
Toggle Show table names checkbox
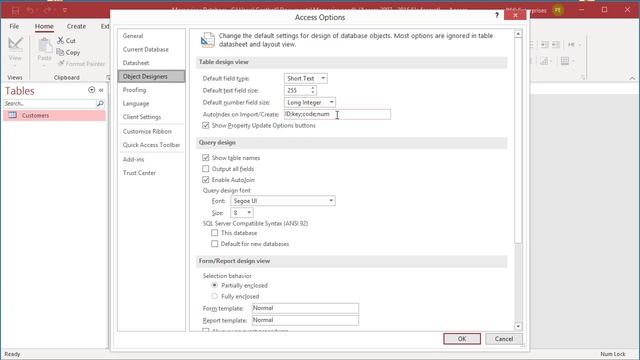pyautogui.click(x=206, y=158)
